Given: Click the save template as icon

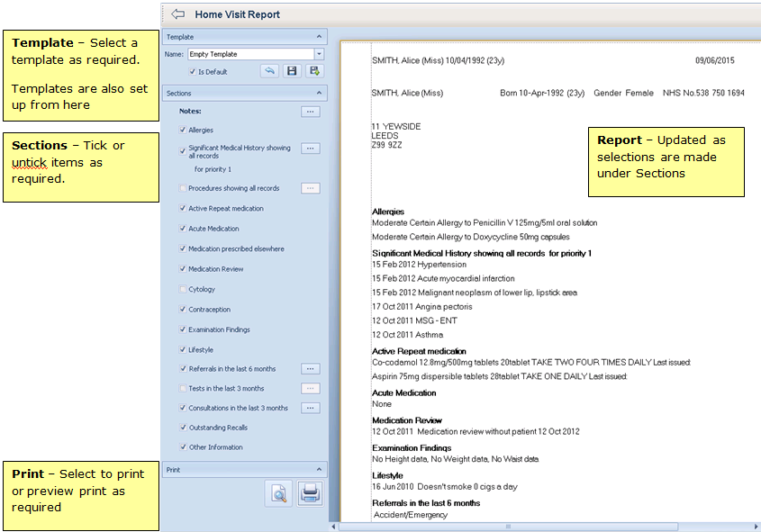Looking at the screenshot, I should coord(313,71).
